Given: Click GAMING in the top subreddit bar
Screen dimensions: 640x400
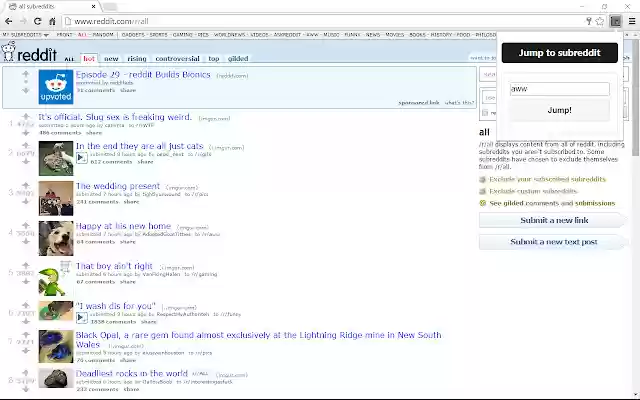Looking at the screenshot, I should [x=182, y=35].
